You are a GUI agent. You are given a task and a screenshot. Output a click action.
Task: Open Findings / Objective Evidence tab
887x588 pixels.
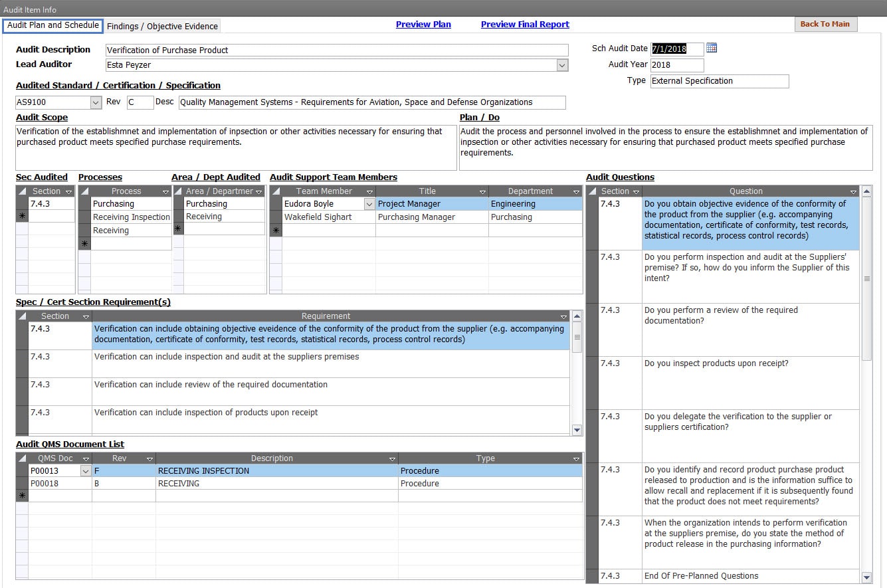point(162,26)
